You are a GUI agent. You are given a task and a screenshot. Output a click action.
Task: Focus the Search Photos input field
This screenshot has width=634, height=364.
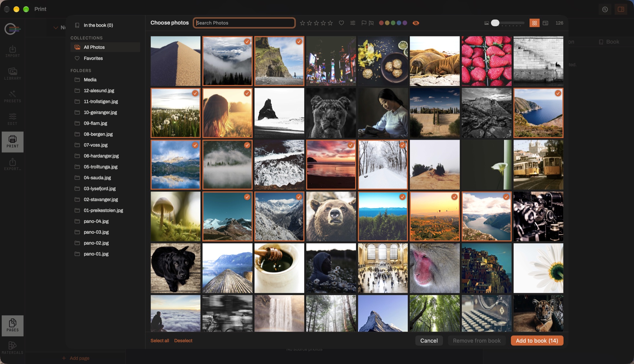(x=244, y=23)
